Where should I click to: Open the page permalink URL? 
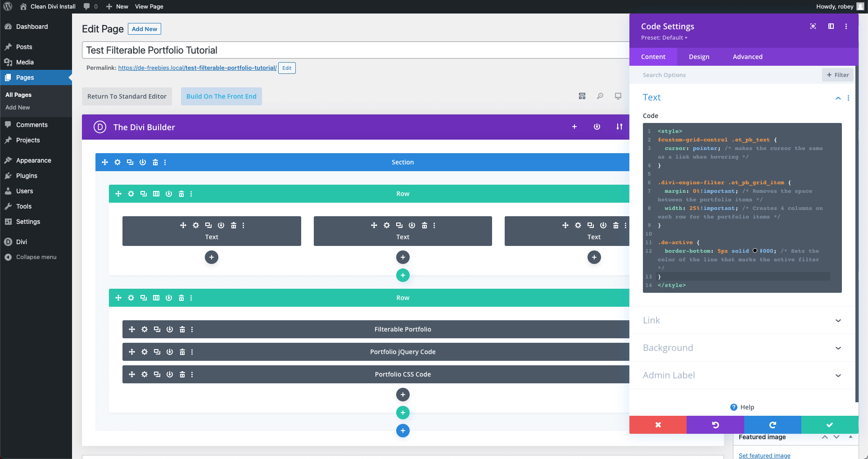(x=197, y=68)
